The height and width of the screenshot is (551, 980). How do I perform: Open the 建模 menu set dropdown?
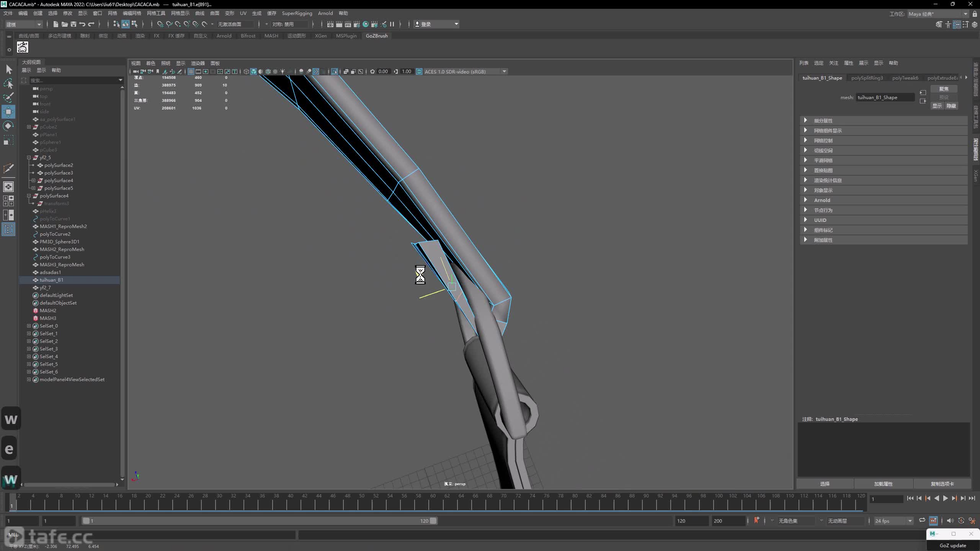click(x=23, y=24)
